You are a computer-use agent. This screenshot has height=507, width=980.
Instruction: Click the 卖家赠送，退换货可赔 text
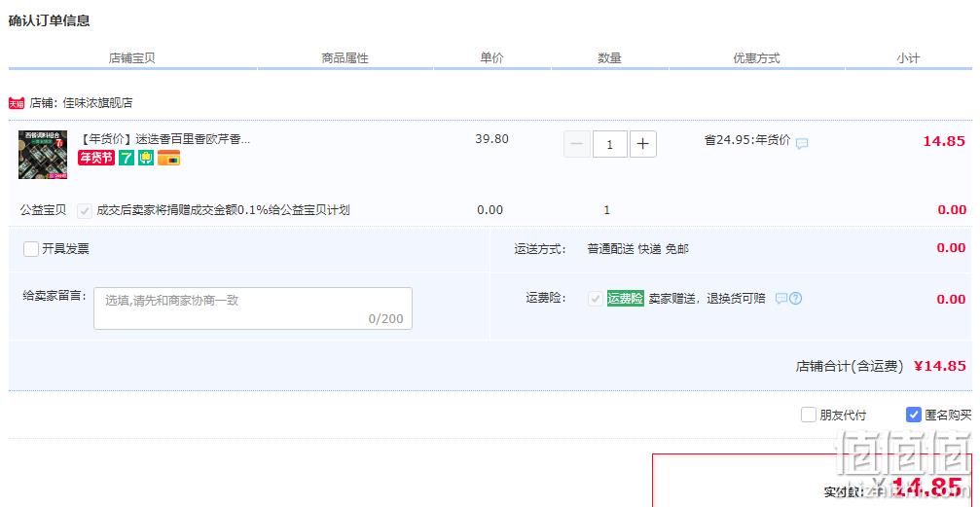[707, 299]
